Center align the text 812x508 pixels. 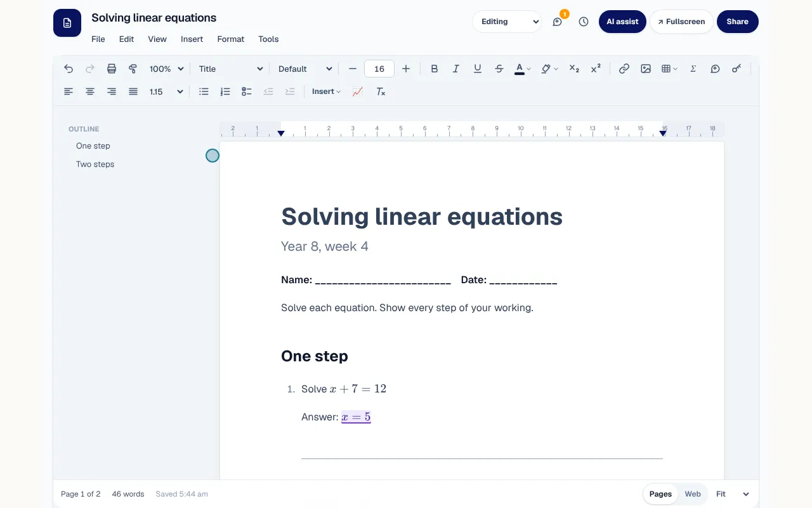click(90, 91)
